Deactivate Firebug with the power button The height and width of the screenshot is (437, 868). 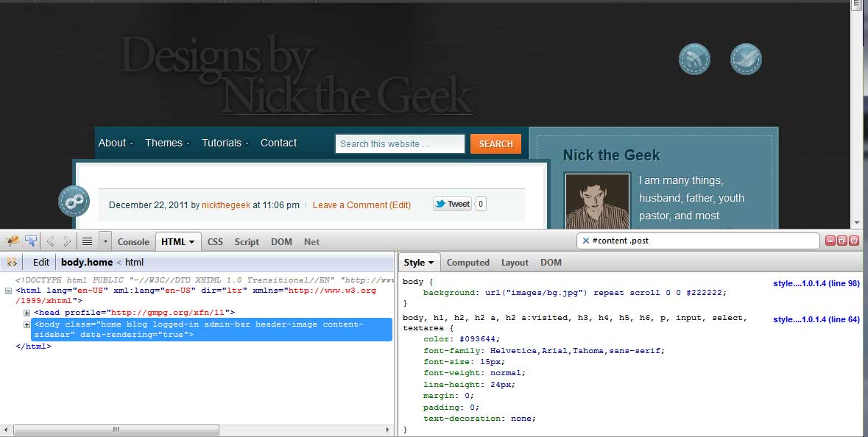[x=854, y=241]
